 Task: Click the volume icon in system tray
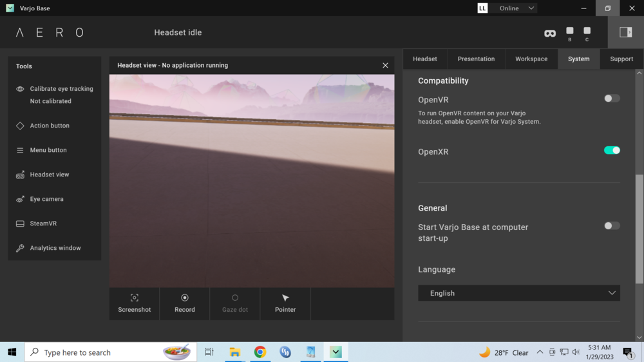[x=576, y=352]
